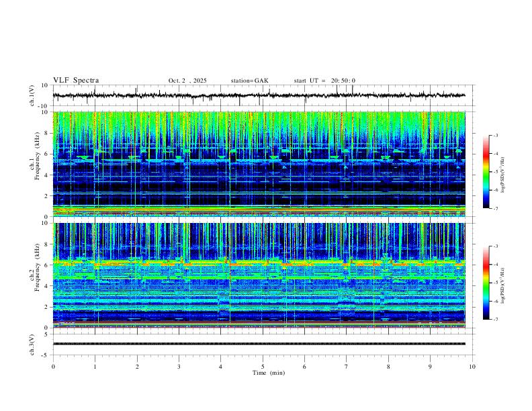
Task: Click the "2" kHz tick on ch.2 spectrogram
Action: [x=46, y=307]
